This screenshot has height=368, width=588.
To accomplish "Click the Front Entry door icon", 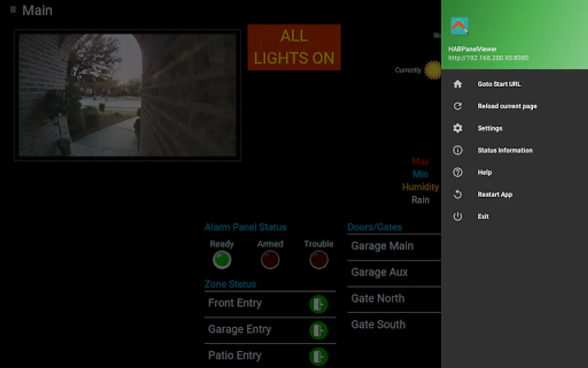I will (x=318, y=304).
